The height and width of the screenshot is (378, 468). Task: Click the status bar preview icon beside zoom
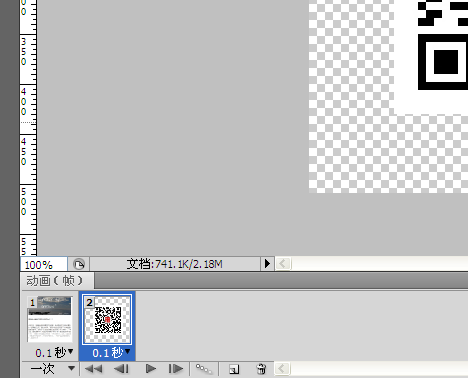tap(79, 264)
